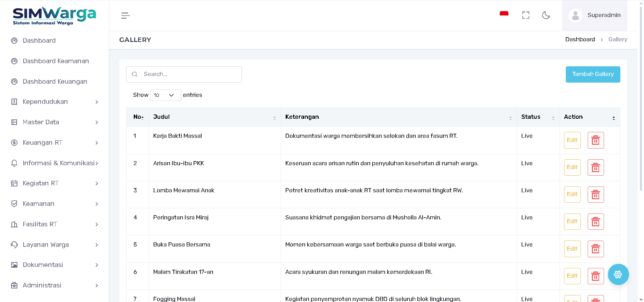Remove Buka Puasa Bersama using trash icon
644x302 pixels.
pyautogui.click(x=595, y=249)
